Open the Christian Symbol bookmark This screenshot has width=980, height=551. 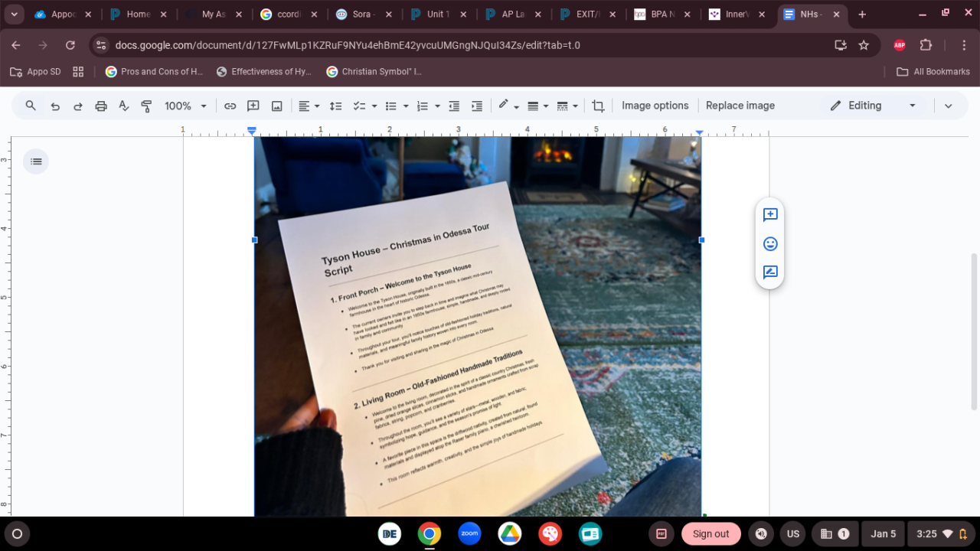coord(374,71)
